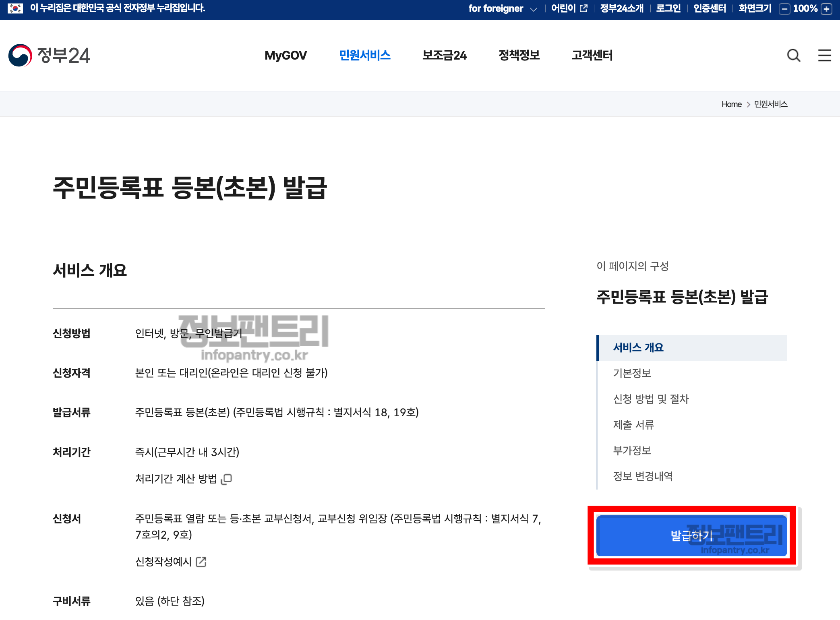Open the MyGOV menu
This screenshot has height=620, width=840.
(x=286, y=55)
